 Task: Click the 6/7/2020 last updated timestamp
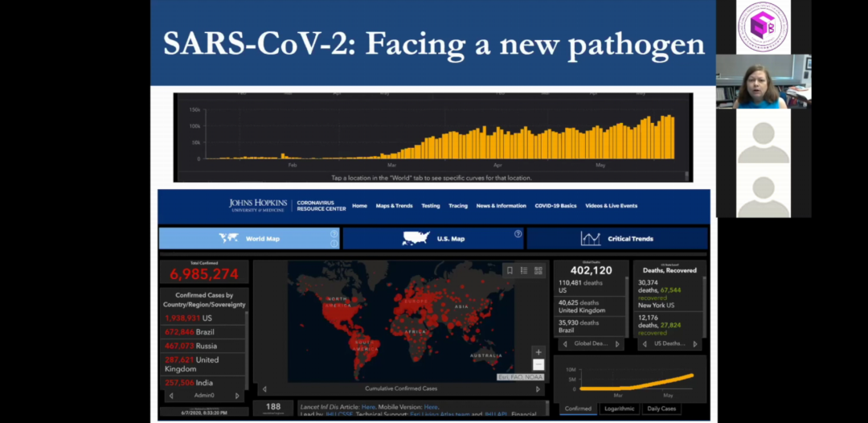point(203,413)
